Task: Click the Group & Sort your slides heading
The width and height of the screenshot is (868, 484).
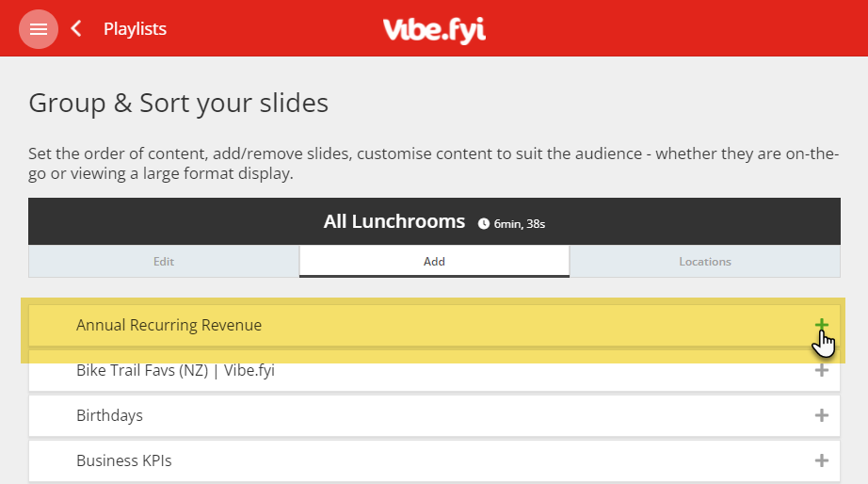Action: (178, 103)
